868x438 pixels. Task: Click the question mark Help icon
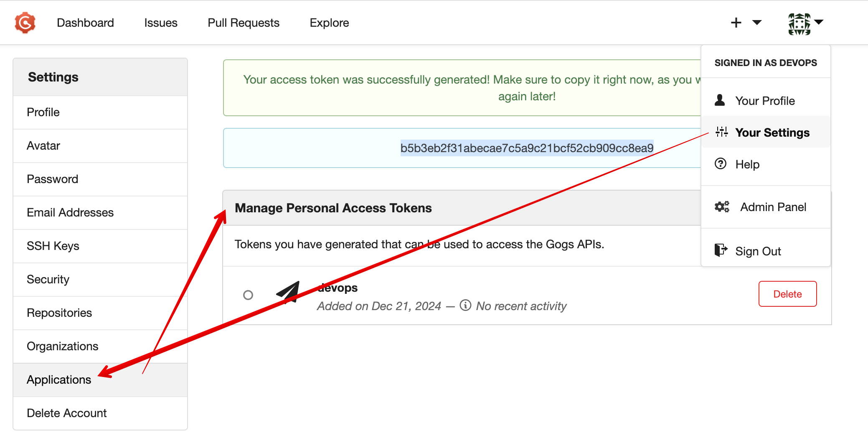point(721,163)
